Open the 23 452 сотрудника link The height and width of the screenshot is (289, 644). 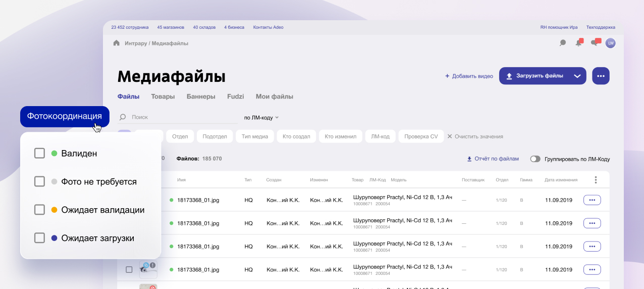click(130, 27)
